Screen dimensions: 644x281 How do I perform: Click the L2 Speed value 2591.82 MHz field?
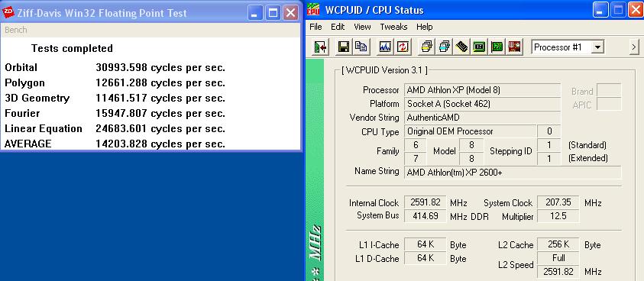[558, 272]
